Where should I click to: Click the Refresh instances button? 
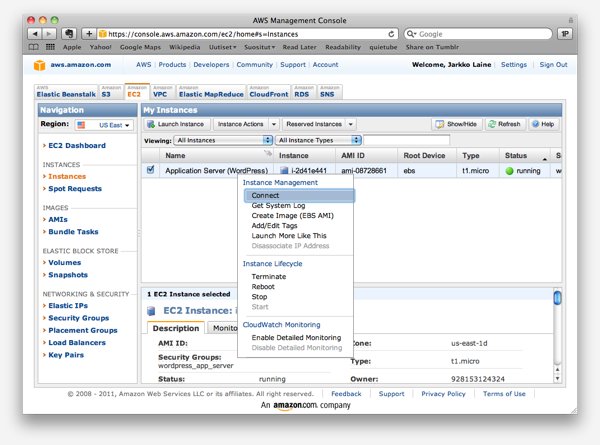(x=505, y=124)
